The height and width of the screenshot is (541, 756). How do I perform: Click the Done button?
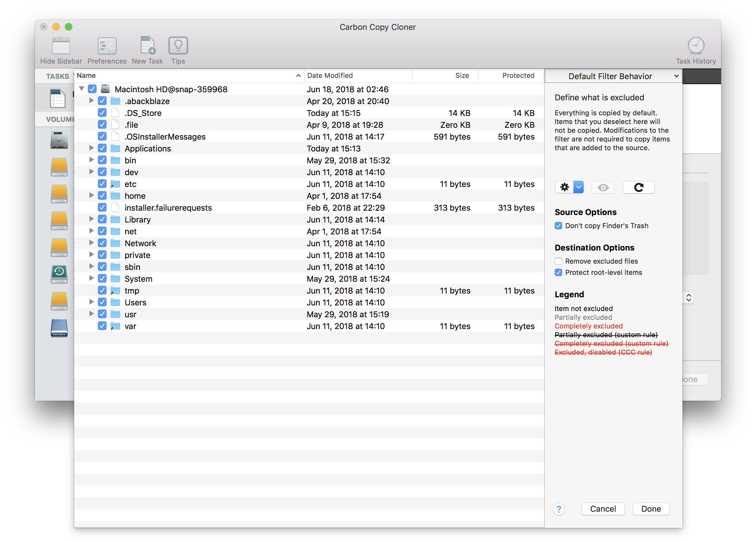coord(651,509)
